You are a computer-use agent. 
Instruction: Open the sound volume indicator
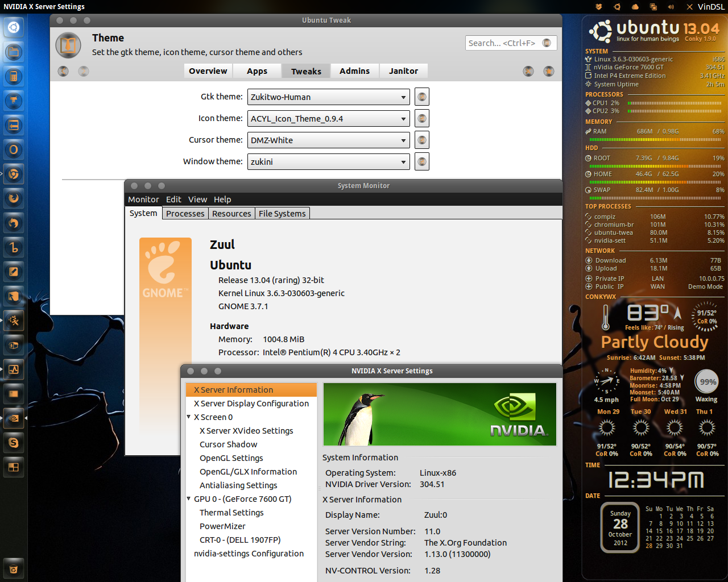671,7
